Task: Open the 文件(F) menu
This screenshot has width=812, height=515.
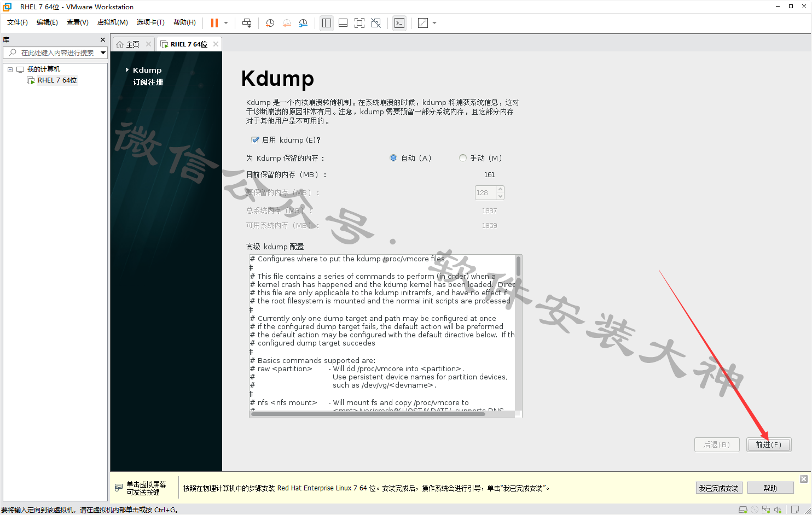Action: click(x=18, y=22)
